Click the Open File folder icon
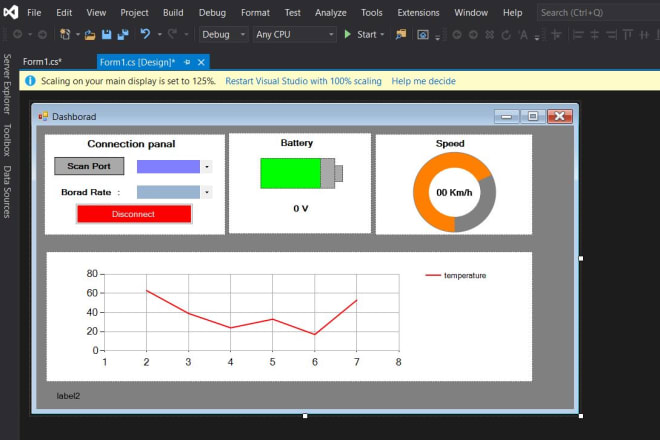Viewport: 660px width, 440px height. [x=90, y=34]
